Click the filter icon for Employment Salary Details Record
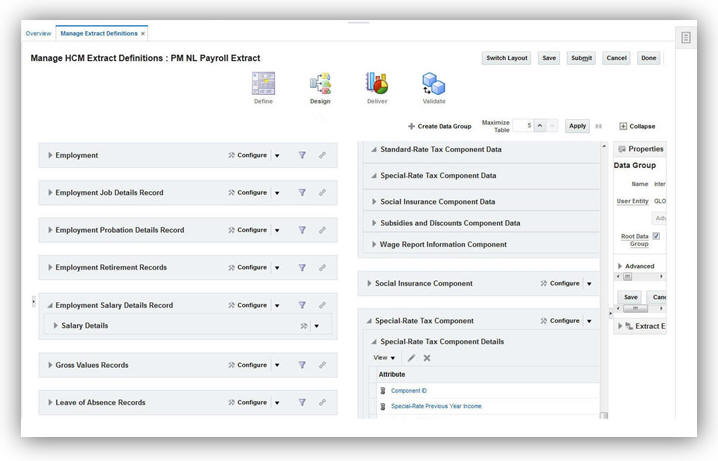 click(x=302, y=305)
